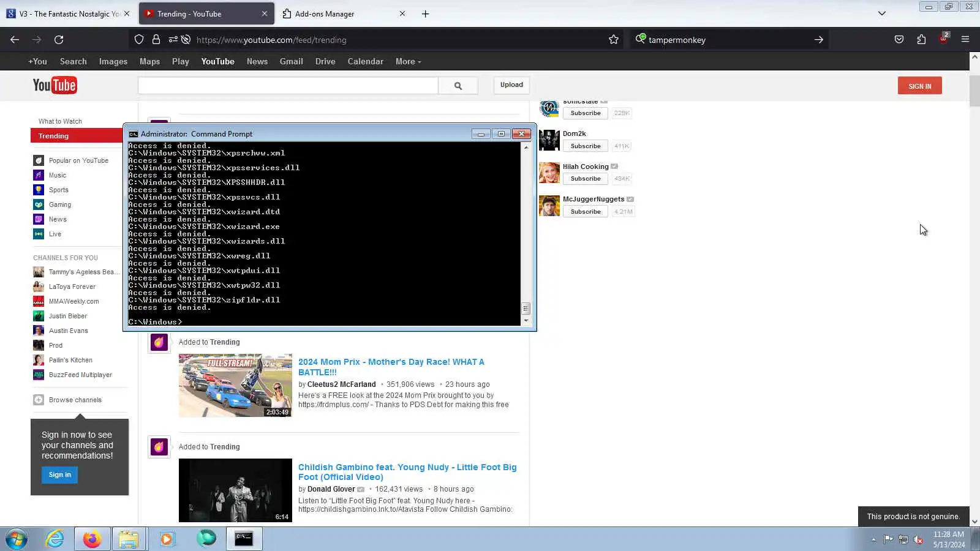
Task: Show hidden system tray icons
Action: click(873, 539)
